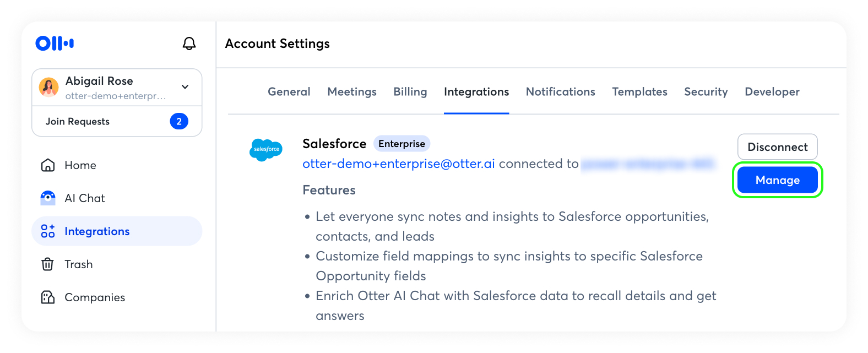Click Abigail Rose's profile avatar
868x353 pixels.
pyautogui.click(x=49, y=88)
